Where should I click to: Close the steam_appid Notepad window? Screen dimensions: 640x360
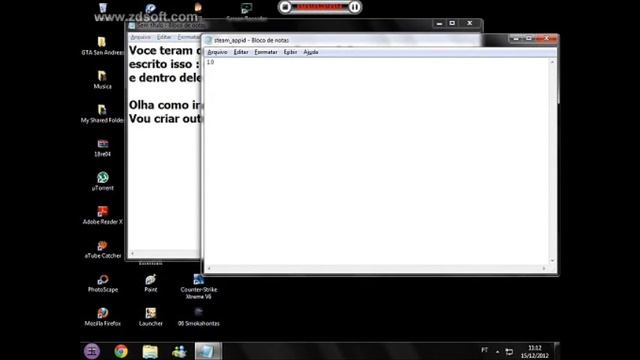(547, 38)
